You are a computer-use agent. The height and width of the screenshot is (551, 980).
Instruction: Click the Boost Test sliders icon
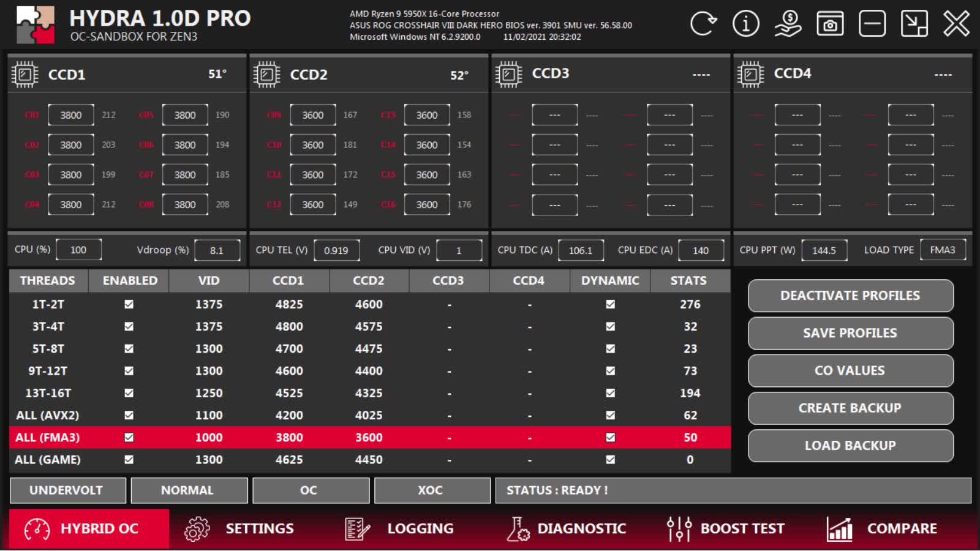tap(679, 528)
